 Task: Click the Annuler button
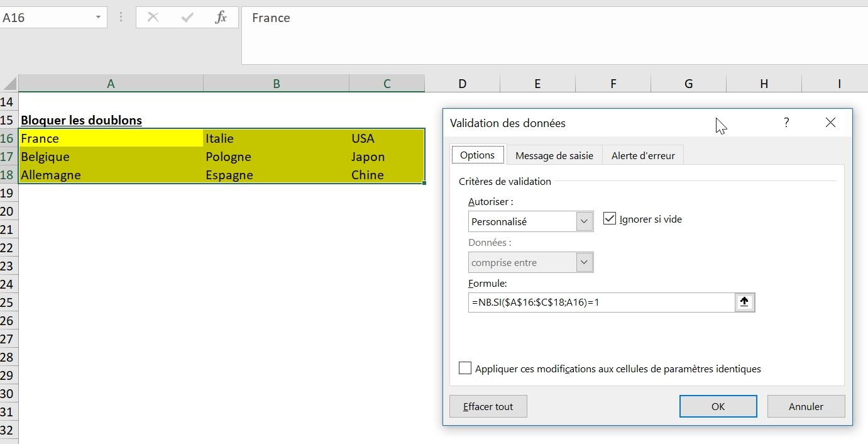point(806,406)
